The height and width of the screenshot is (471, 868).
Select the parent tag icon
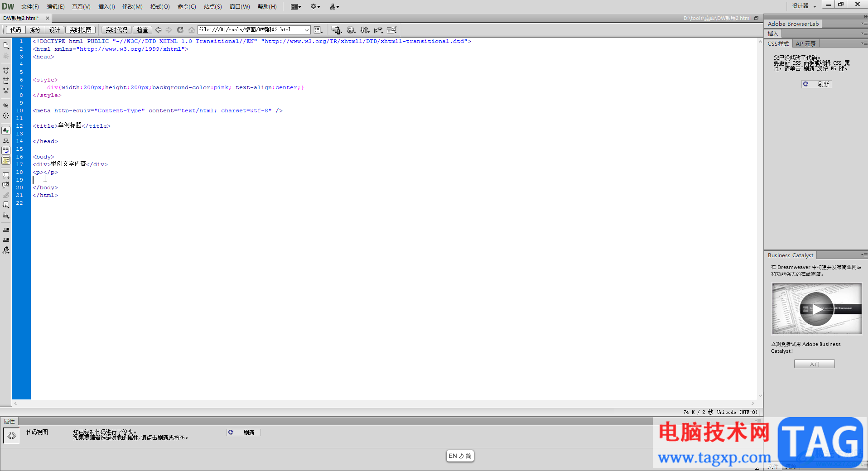pyautogui.click(x=6, y=105)
